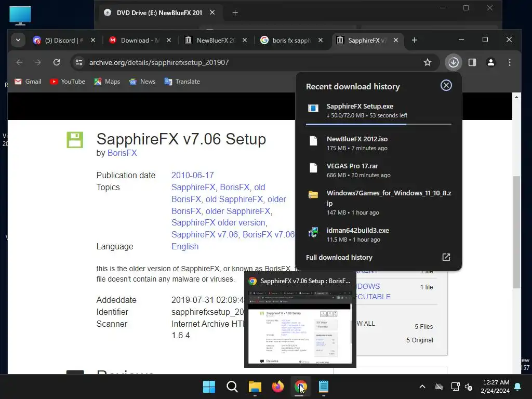Click the Chrome icon in taskbar
The width and height of the screenshot is (532, 399).
[300, 387]
